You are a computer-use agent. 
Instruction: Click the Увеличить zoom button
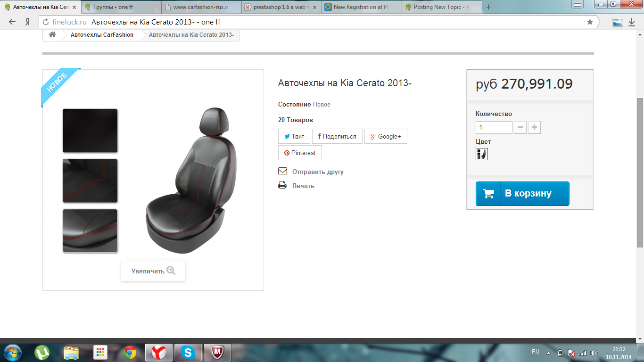pyautogui.click(x=153, y=271)
